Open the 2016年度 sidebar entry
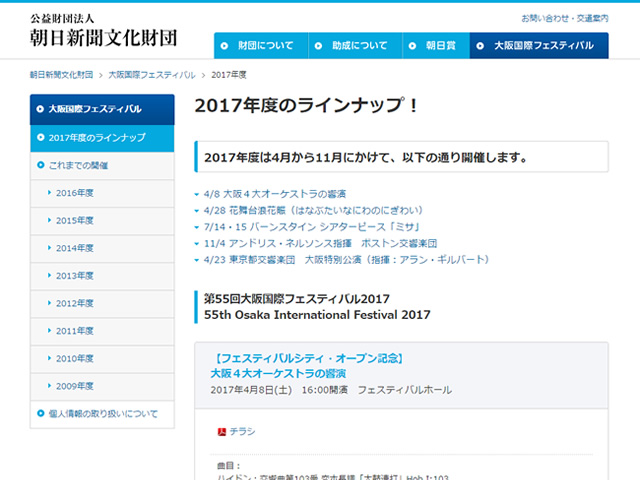 coord(102,193)
